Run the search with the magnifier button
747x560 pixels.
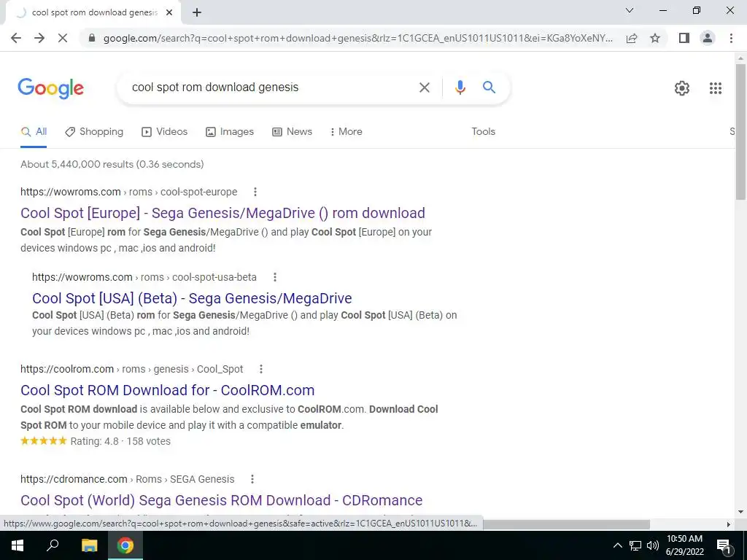click(489, 87)
